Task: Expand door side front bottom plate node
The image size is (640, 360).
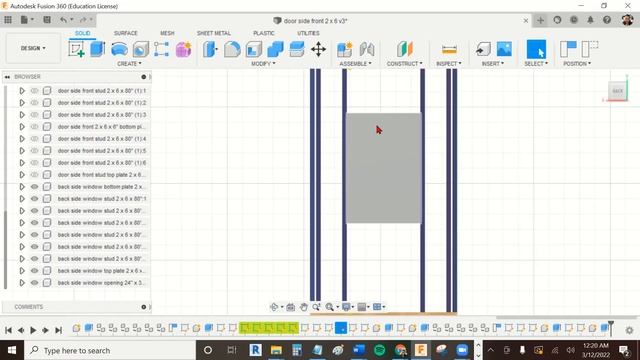Action: click(22, 127)
